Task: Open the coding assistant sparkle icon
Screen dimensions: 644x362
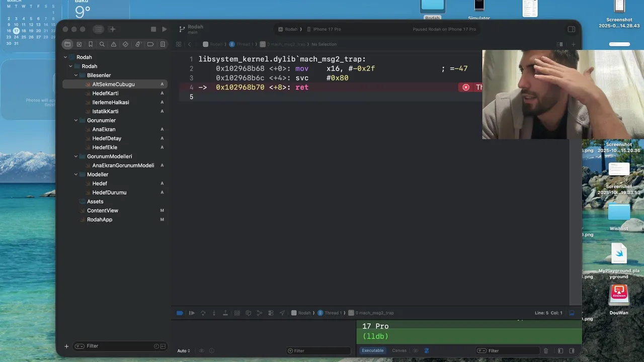Action: tap(112, 29)
